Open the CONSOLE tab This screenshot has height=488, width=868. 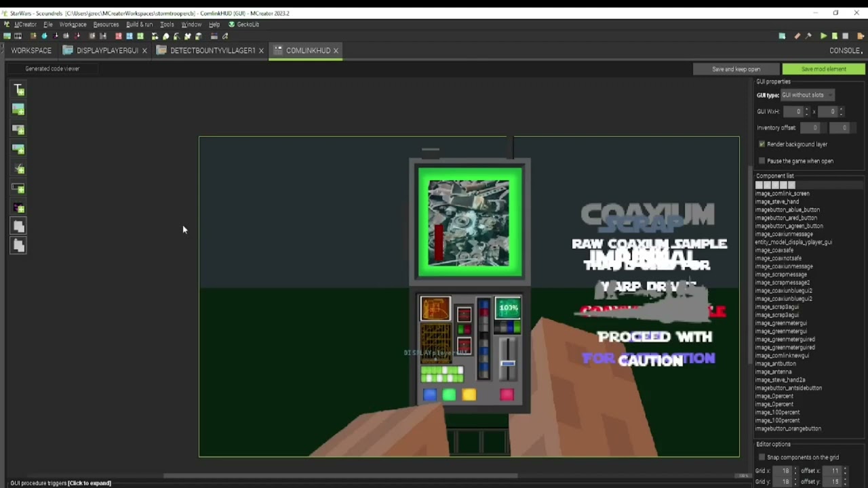846,51
